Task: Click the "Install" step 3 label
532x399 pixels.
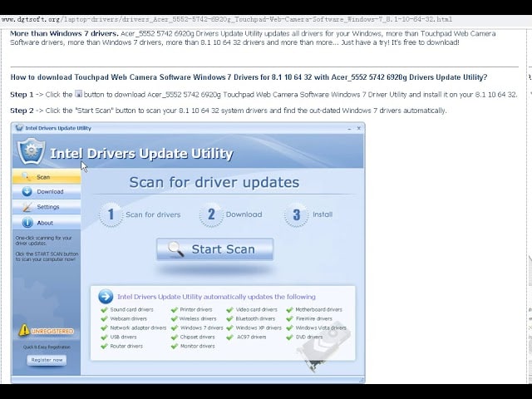Action: 323,214
